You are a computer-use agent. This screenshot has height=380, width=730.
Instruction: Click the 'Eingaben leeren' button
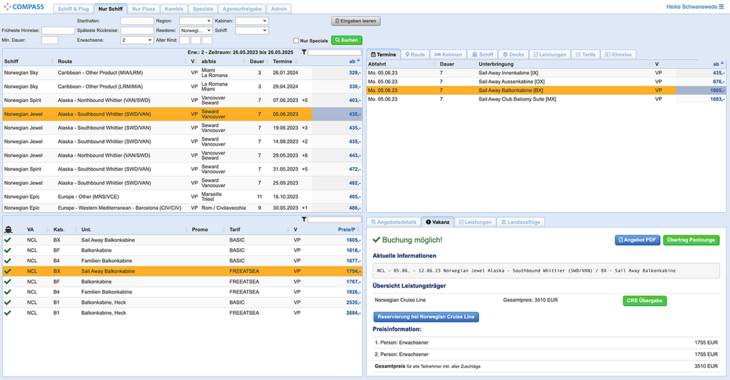pyautogui.click(x=356, y=21)
